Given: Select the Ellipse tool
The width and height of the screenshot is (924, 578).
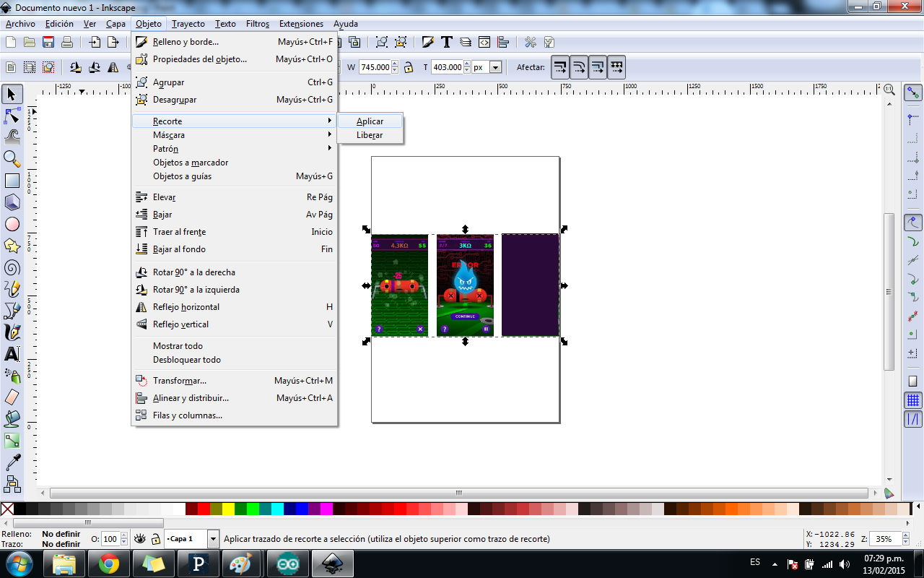Looking at the screenshot, I should (x=12, y=224).
